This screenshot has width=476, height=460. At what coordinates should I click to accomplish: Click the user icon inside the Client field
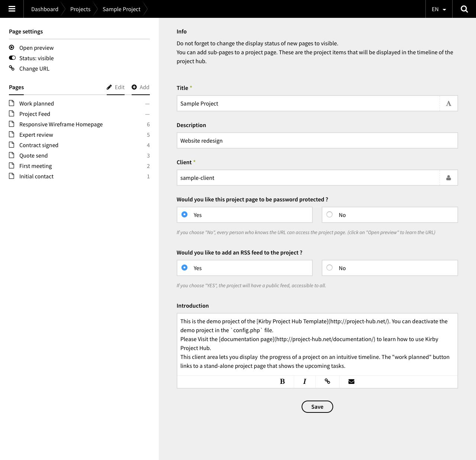pos(448,178)
